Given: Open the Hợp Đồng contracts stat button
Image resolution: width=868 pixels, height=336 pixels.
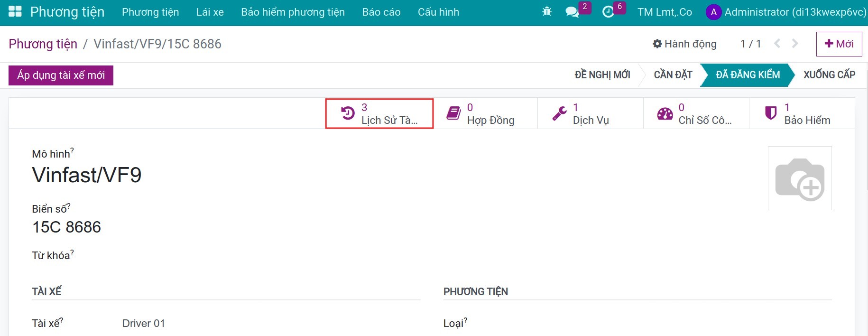Looking at the screenshot, I should click(485, 113).
